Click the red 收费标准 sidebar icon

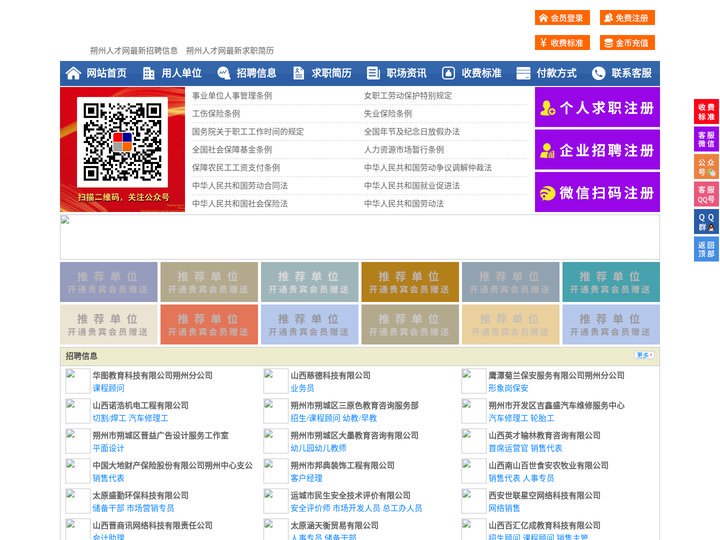point(706,112)
